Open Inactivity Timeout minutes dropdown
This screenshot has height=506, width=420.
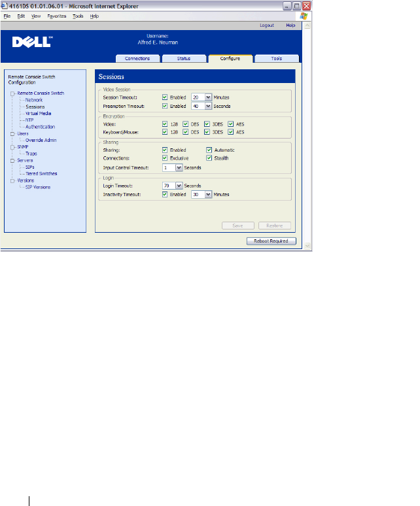pyautogui.click(x=208, y=194)
